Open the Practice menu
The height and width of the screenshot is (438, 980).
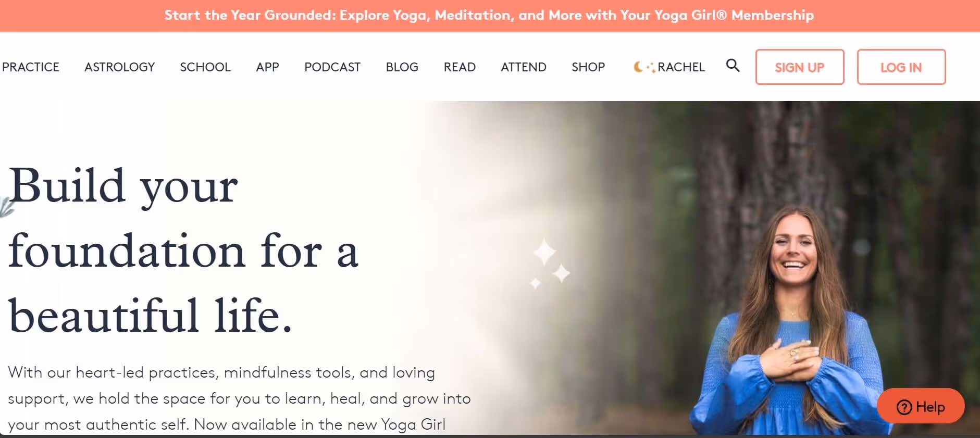tap(30, 67)
